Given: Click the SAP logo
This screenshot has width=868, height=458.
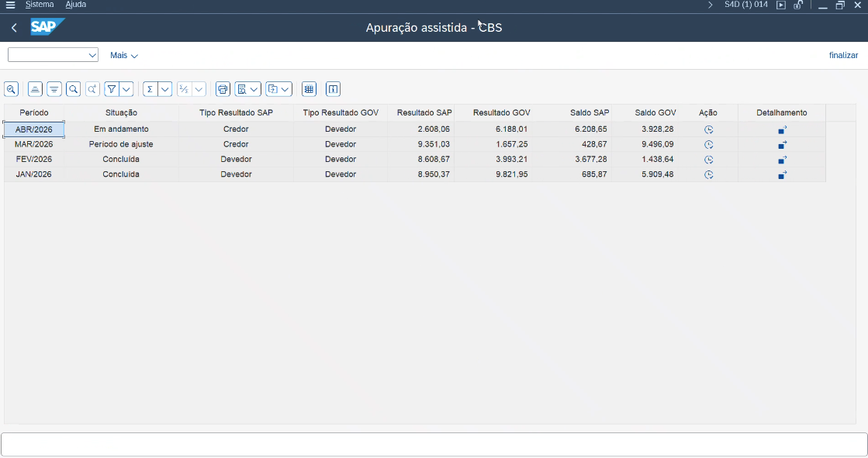Looking at the screenshot, I should pos(47,27).
